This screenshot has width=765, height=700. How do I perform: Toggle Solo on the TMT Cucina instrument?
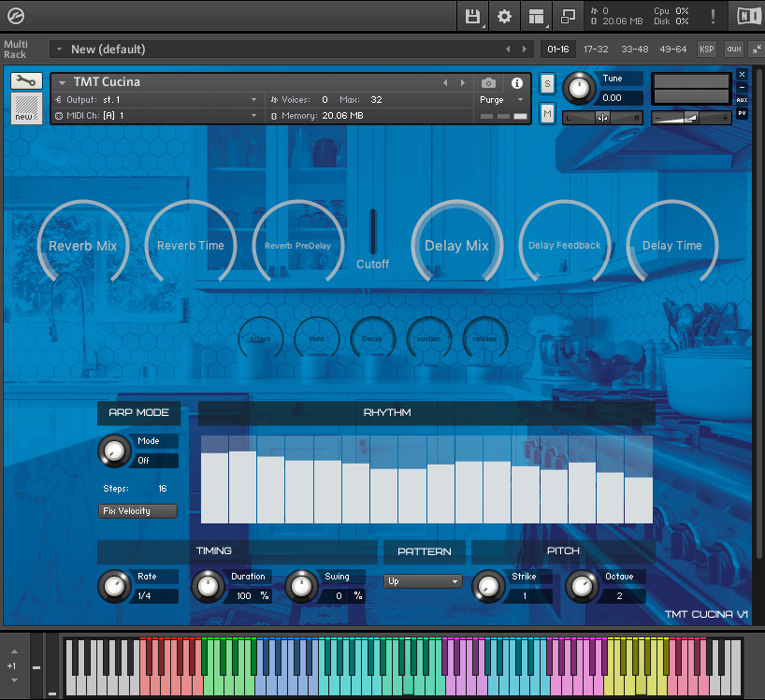(547, 85)
